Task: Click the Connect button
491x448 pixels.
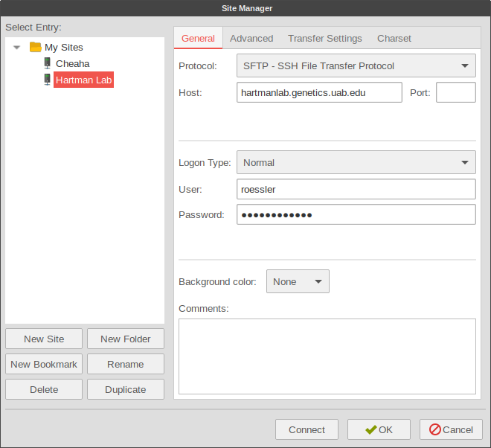Action: click(x=307, y=429)
